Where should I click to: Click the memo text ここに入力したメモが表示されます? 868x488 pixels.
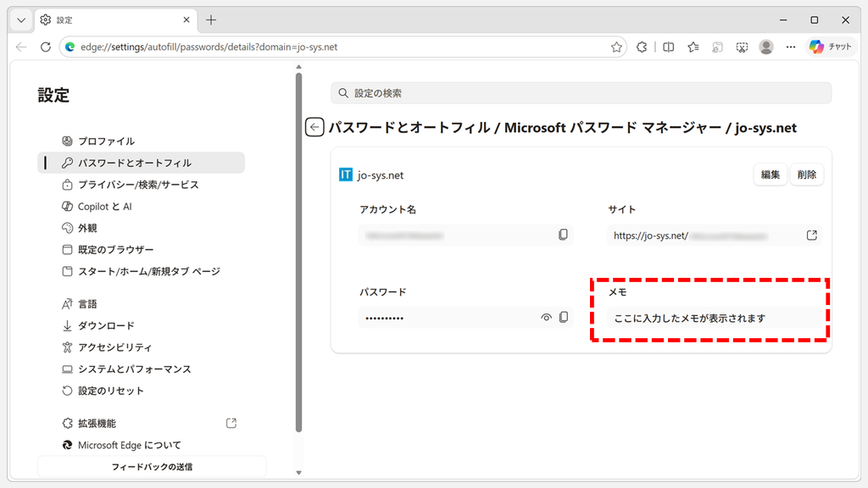click(690, 319)
